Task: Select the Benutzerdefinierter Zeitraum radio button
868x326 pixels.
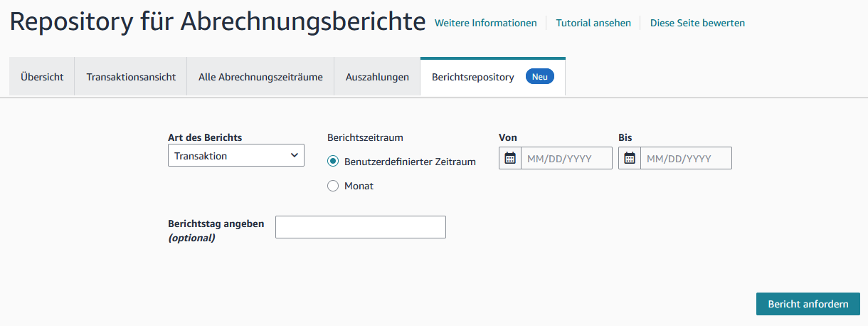Action: pyautogui.click(x=333, y=162)
